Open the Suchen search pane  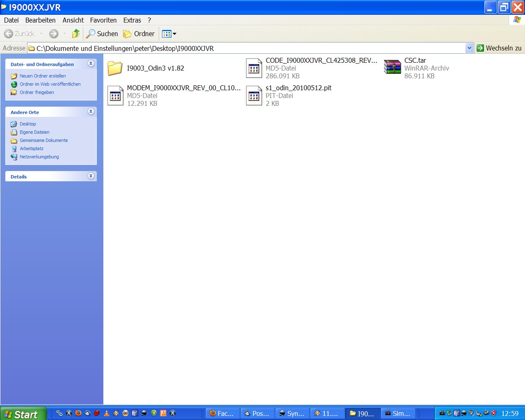point(102,34)
